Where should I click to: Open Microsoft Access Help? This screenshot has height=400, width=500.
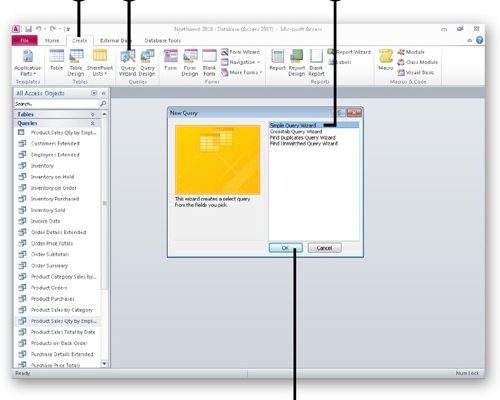click(479, 40)
